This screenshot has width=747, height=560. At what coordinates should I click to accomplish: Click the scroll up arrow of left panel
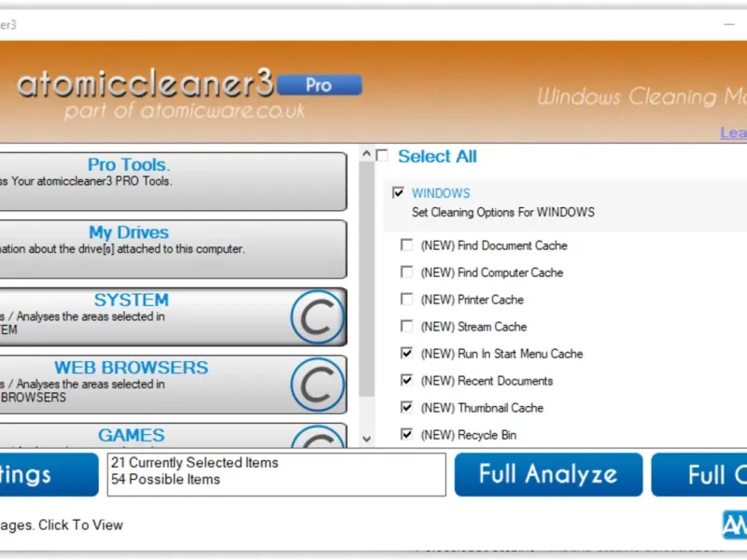[366, 153]
